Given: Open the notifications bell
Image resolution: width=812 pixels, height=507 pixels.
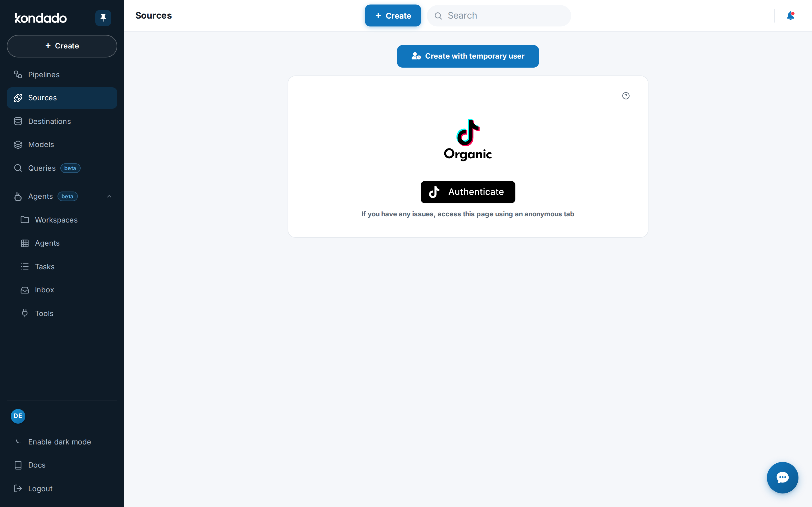Looking at the screenshot, I should point(790,16).
